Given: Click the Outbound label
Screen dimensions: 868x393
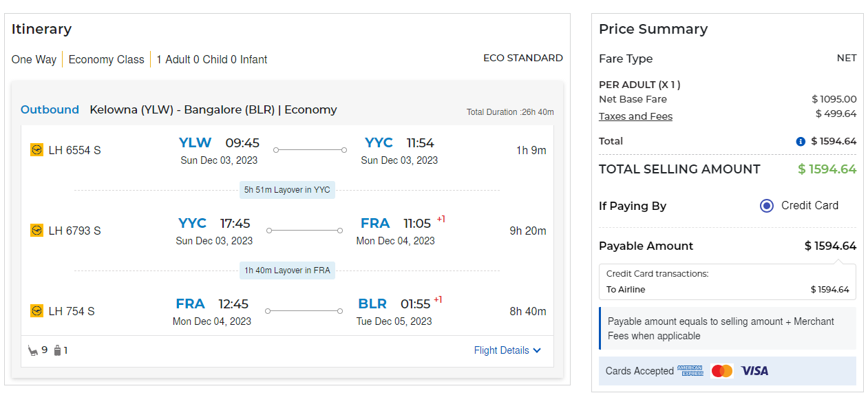Looking at the screenshot, I should [50, 109].
